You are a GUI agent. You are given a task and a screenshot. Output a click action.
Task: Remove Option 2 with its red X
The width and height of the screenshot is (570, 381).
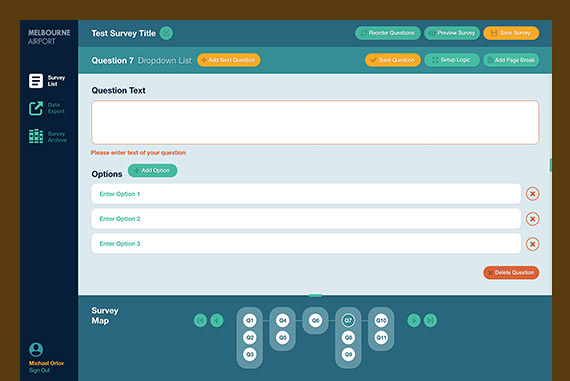(533, 219)
